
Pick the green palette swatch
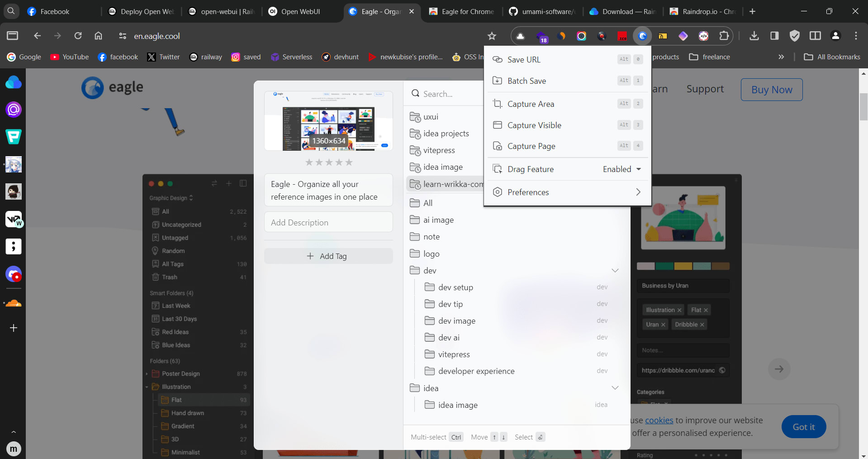pyautogui.click(x=664, y=266)
